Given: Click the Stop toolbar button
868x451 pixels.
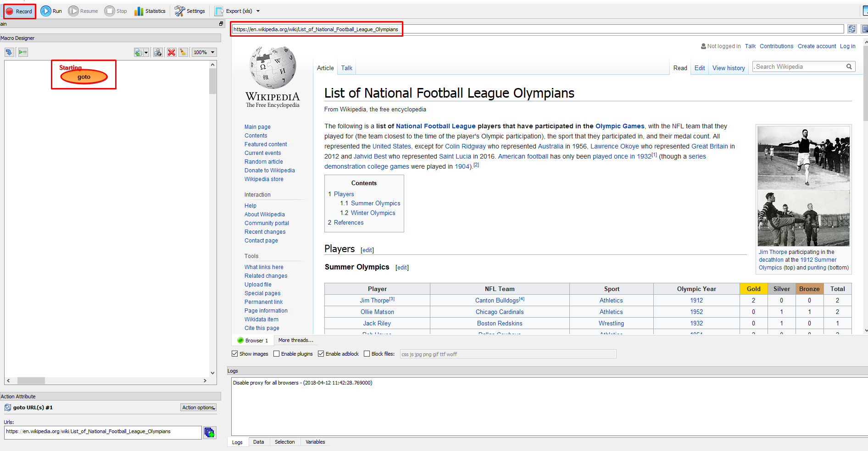Looking at the screenshot, I should (x=116, y=11).
